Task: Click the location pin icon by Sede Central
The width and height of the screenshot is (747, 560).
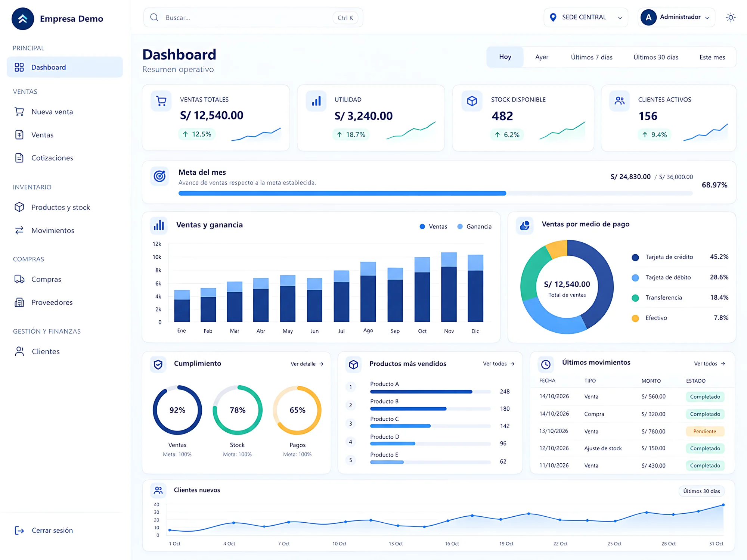Action: (x=553, y=17)
